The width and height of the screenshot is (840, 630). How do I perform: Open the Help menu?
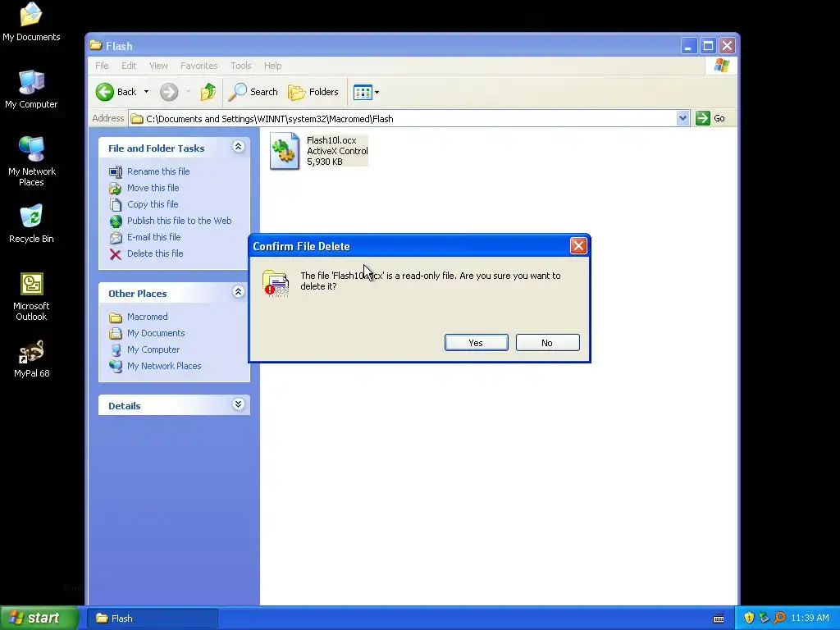point(272,66)
